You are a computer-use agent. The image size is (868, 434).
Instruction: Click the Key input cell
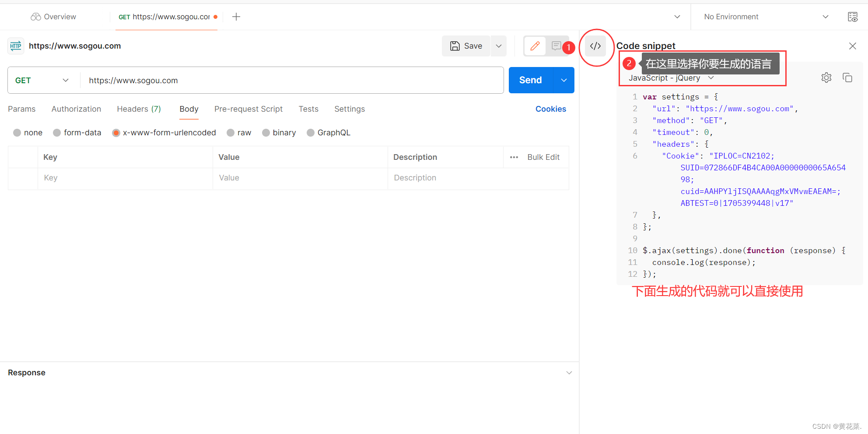point(125,178)
